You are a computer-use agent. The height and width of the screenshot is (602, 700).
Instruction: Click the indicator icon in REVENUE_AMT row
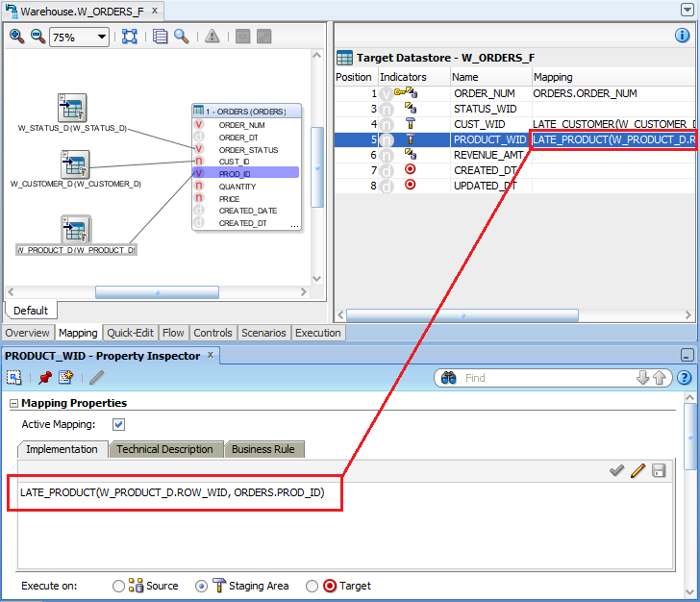point(411,154)
